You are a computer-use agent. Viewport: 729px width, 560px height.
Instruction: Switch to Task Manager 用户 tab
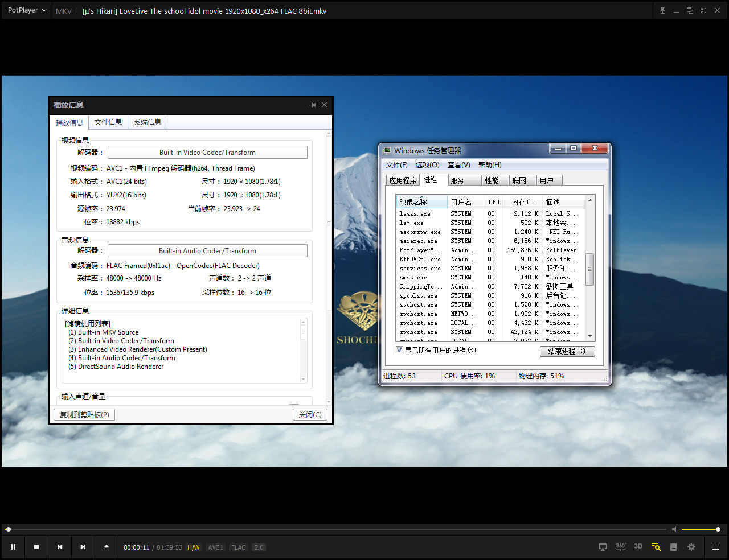(x=550, y=180)
